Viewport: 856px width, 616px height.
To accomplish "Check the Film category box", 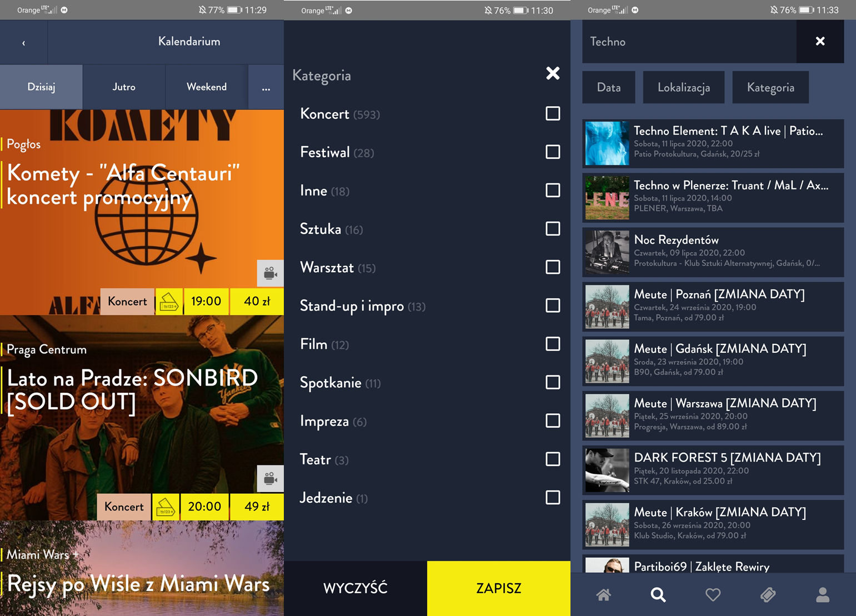I will click(x=553, y=344).
